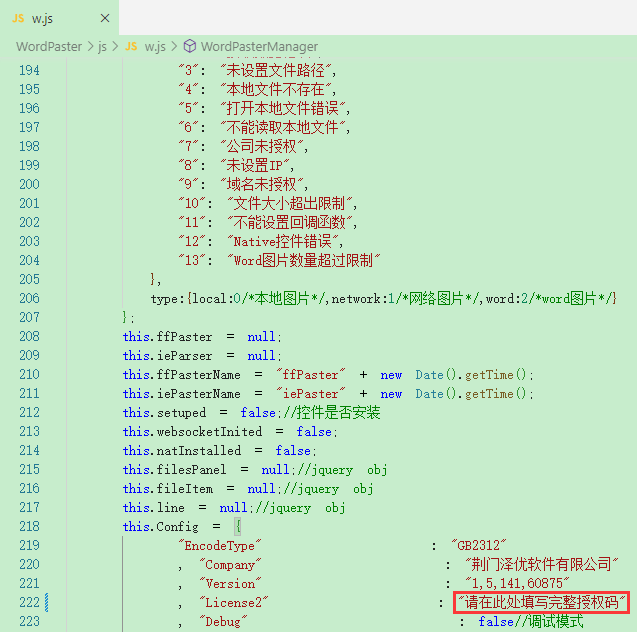The image size is (637, 632).
Task: Click this.natInstalled on line 214
Action: click(x=182, y=451)
